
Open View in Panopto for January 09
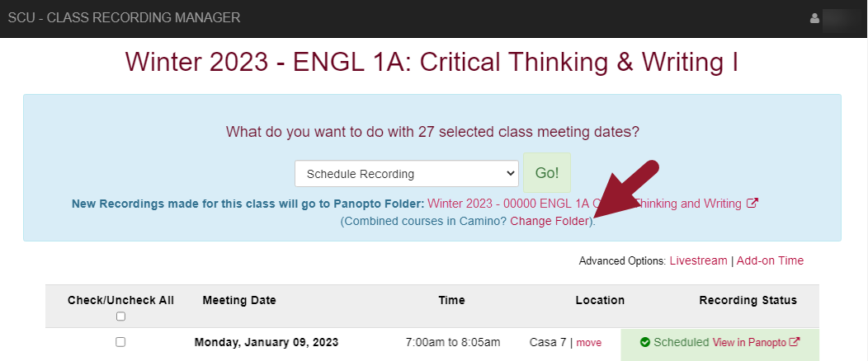pos(749,342)
